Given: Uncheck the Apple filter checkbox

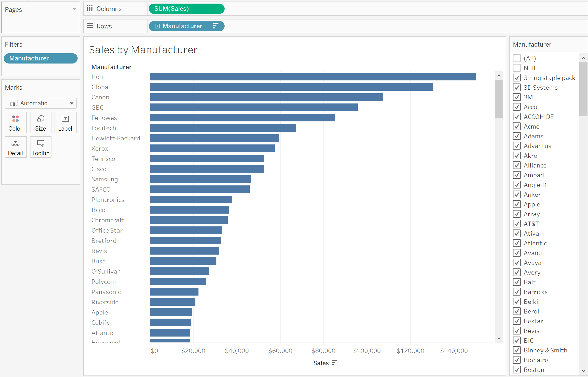Looking at the screenshot, I should tap(517, 204).
